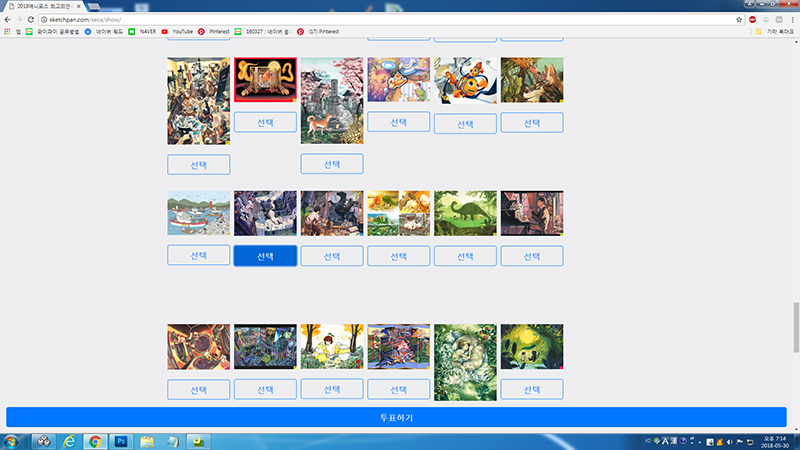Click 선택 under the pianist artwork

(x=532, y=256)
